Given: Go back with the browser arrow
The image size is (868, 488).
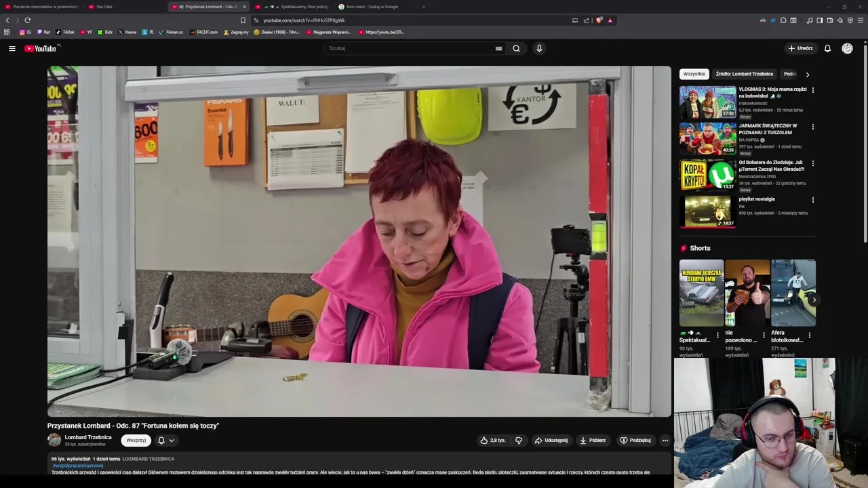Looking at the screenshot, I should (x=7, y=20).
